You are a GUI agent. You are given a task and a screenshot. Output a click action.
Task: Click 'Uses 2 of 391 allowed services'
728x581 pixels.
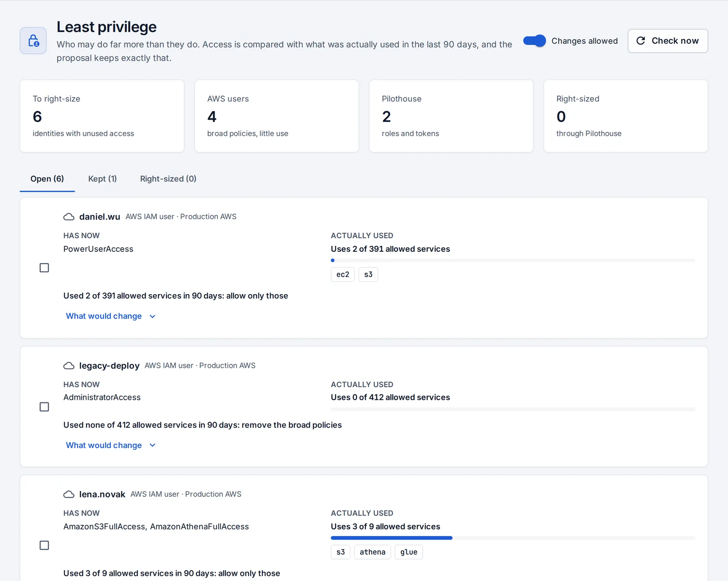pos(390,249)
